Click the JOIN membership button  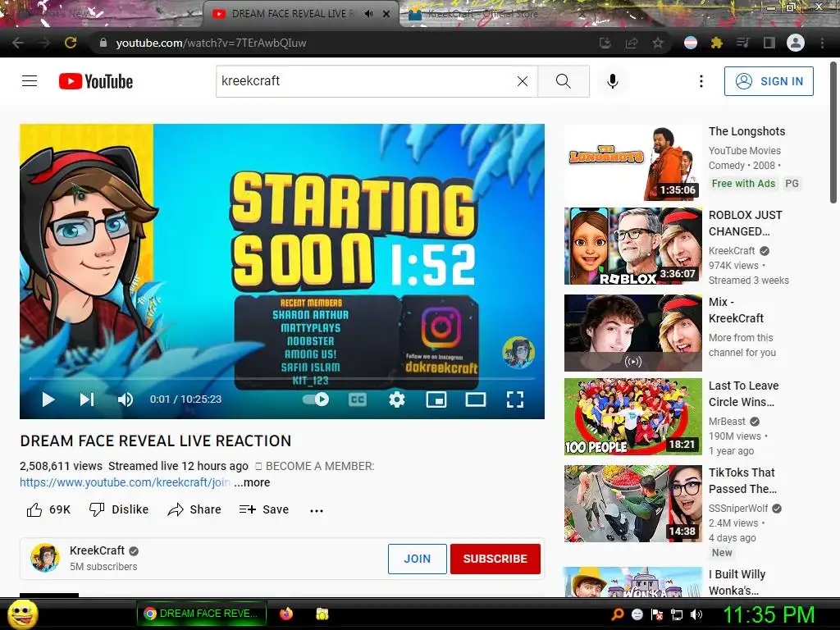[x=418, y=559]
